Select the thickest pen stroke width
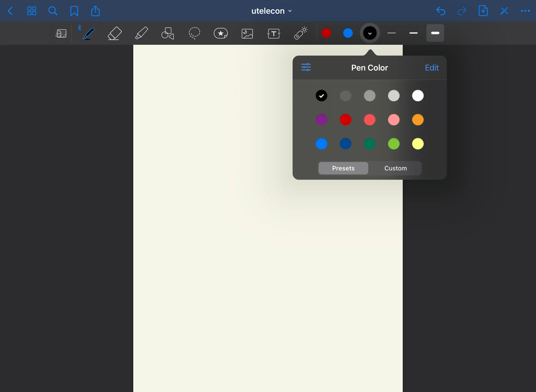536x392 pixels. coord(435,33)
